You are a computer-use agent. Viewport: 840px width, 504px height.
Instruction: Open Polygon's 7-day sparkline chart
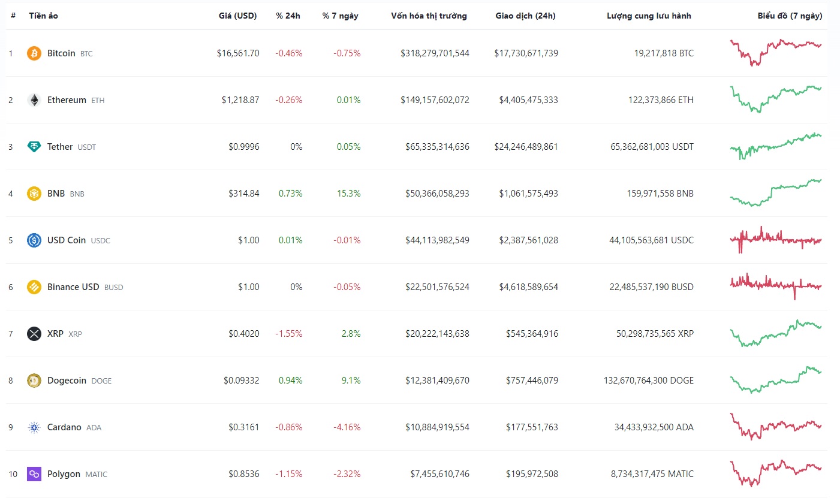[776, 473]
